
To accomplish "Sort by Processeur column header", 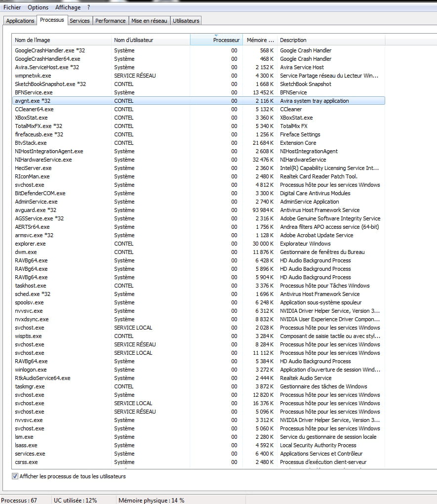I will coord(216,40).
